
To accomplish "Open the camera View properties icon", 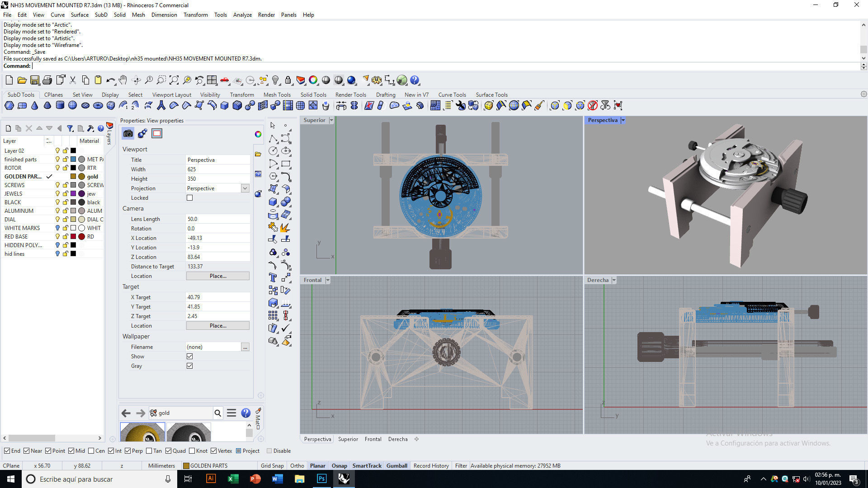I will [x=128, y=133].
